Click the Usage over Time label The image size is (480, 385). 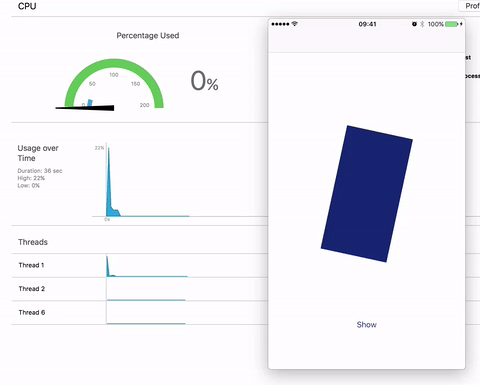(x=38, y=153)
